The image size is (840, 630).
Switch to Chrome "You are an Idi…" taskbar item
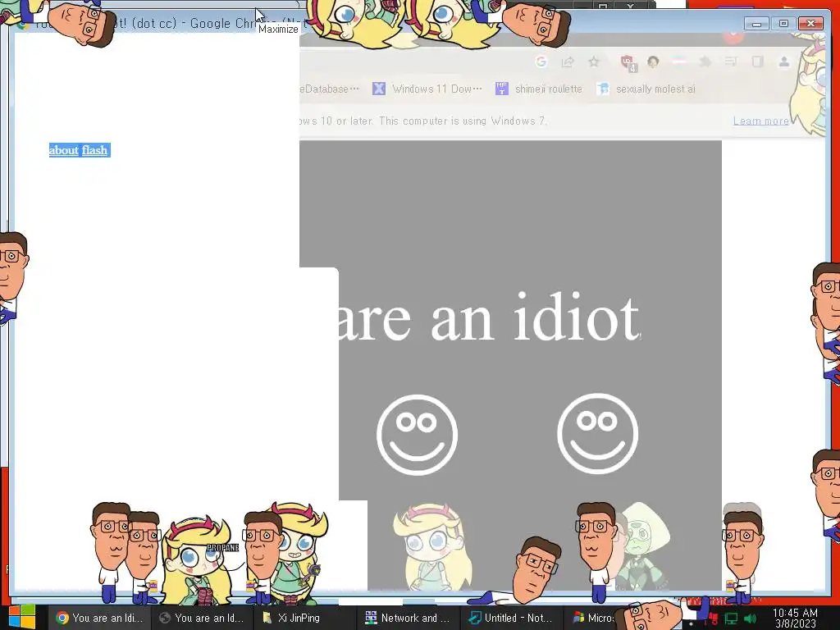[x=99, y=618]
